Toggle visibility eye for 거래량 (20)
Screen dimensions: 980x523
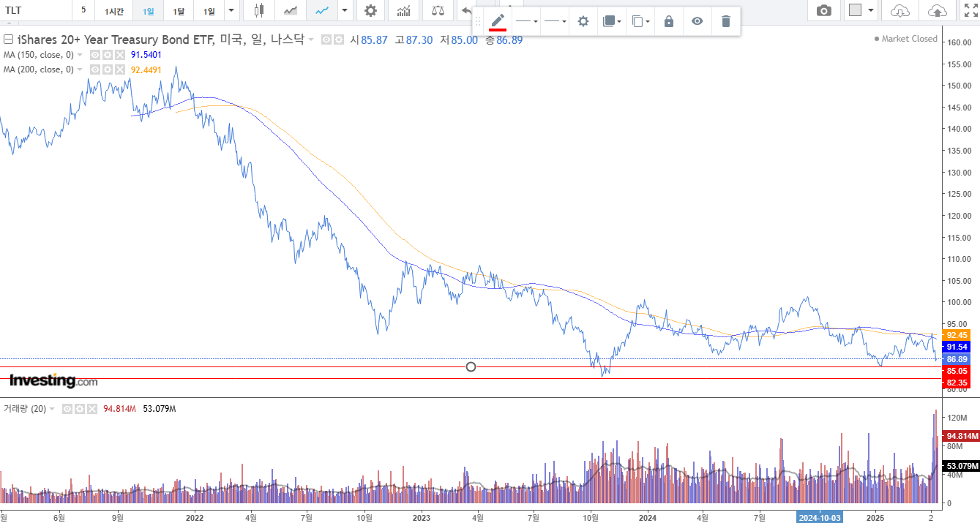click(67, 409)
